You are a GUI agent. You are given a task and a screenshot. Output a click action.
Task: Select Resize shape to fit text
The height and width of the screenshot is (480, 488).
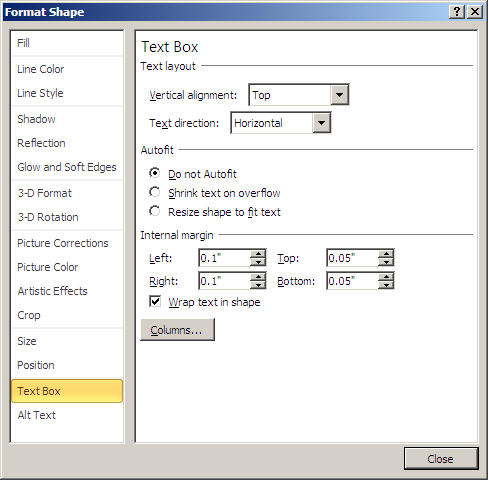point(155,211)
